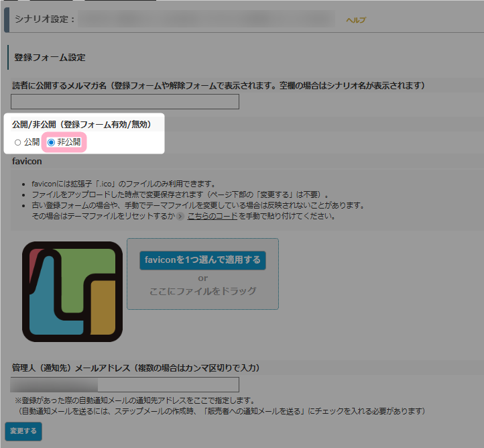Click the 公開 text label
Screen dimensions: 484x448
32,142
